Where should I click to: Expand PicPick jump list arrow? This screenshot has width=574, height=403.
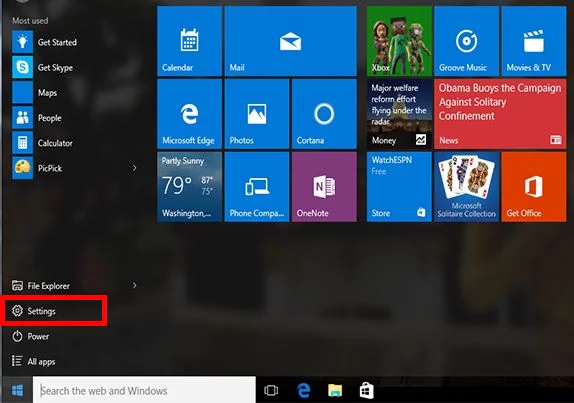point(134,168)
